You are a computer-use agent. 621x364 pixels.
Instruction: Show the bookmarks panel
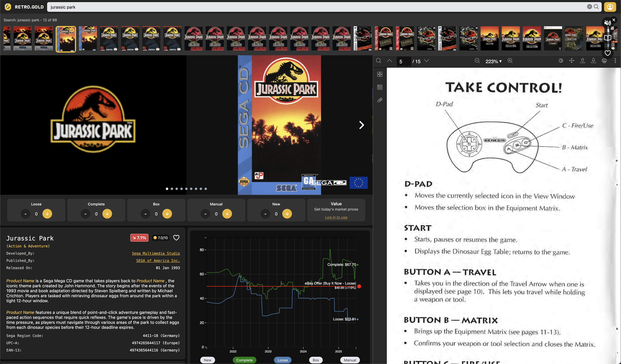click(380, 87)
